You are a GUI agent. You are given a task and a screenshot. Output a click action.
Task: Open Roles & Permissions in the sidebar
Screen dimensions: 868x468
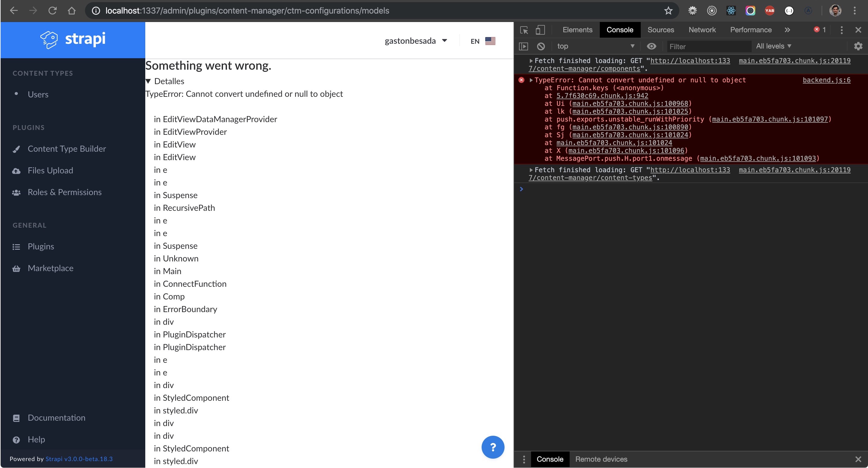(x=64, y=192)
